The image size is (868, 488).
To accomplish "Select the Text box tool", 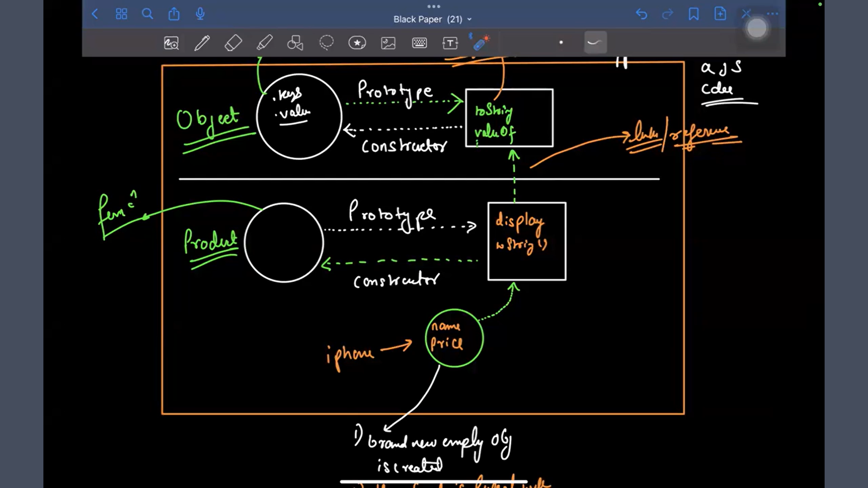I will (450, 43).
